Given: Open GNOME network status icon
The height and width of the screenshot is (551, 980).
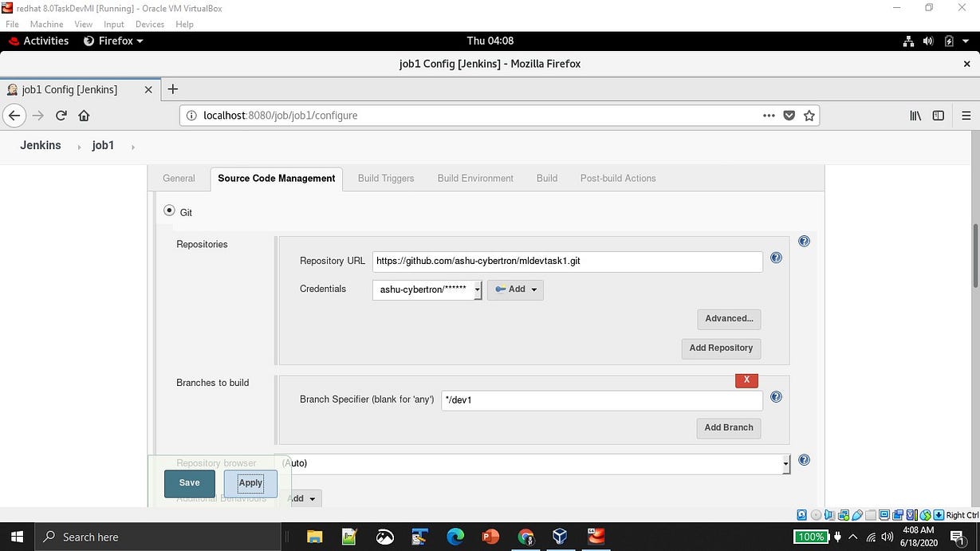Looking at the screenshot, I should point(908,41).
